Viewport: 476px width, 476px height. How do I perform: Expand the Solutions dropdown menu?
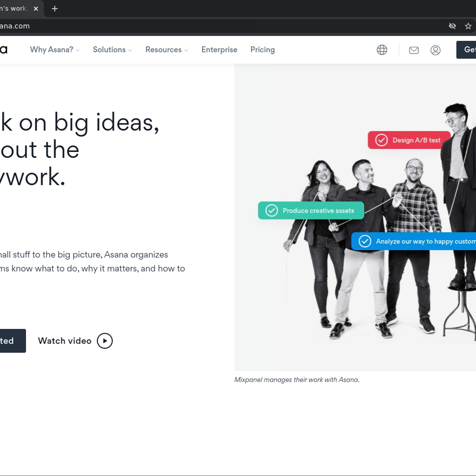[112, 50]
